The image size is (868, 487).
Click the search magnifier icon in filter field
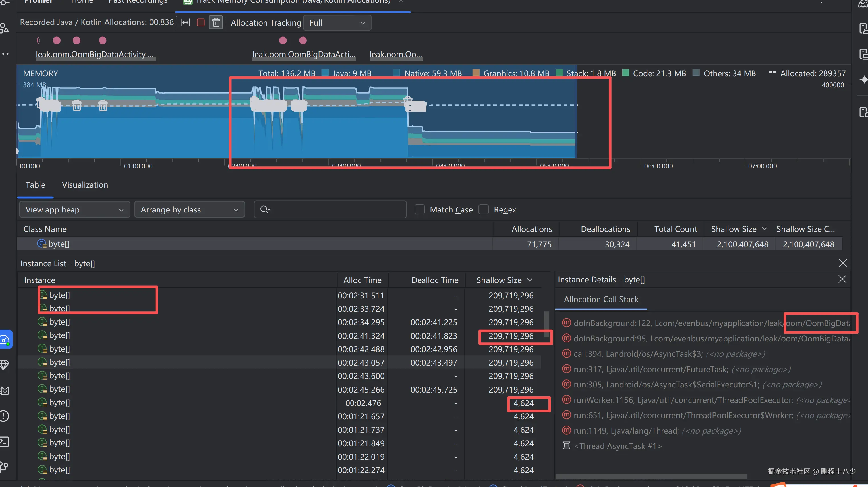(x=265, y=209)
